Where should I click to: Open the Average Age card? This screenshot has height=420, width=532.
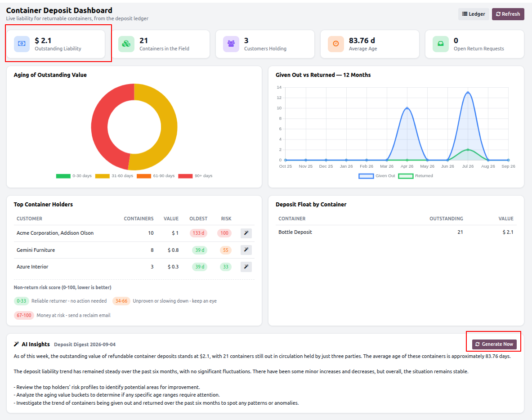(370, 44)
